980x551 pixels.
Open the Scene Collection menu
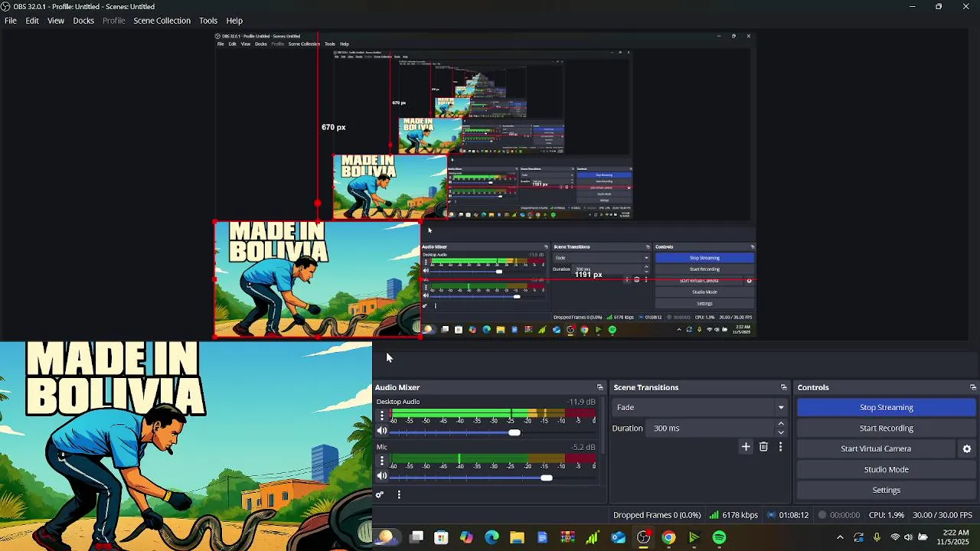tap(162, 21)
